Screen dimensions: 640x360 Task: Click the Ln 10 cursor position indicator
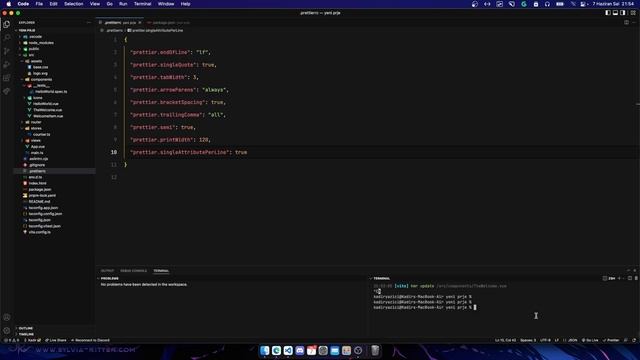tap(505, 340)
